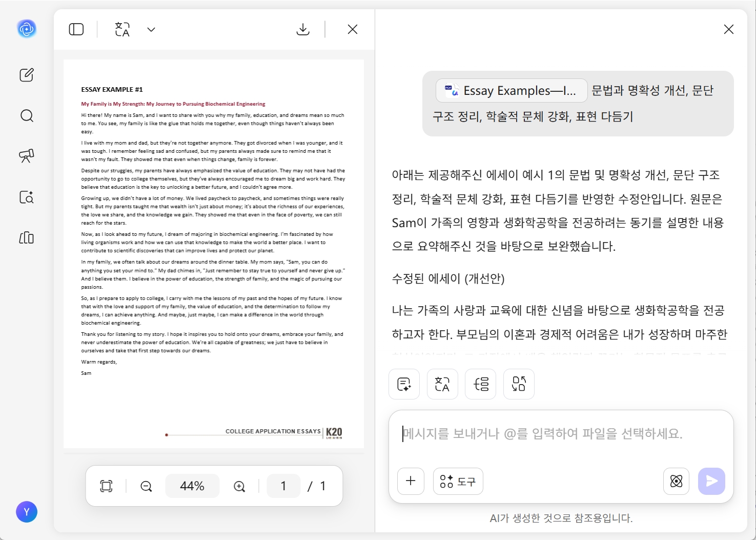Zoom out the PDF page

(146, 486)
